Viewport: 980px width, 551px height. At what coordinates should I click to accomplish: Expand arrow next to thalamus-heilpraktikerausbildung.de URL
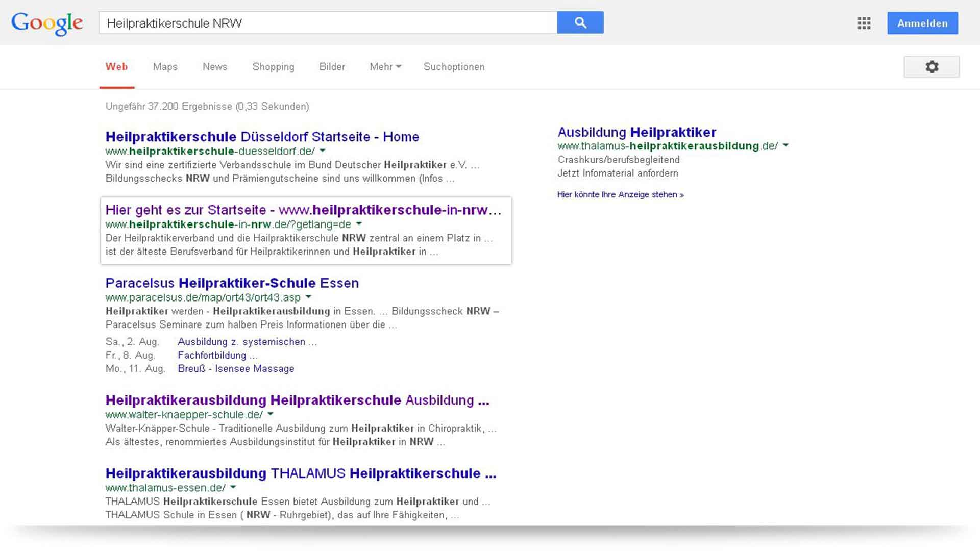tap(786, 146)
